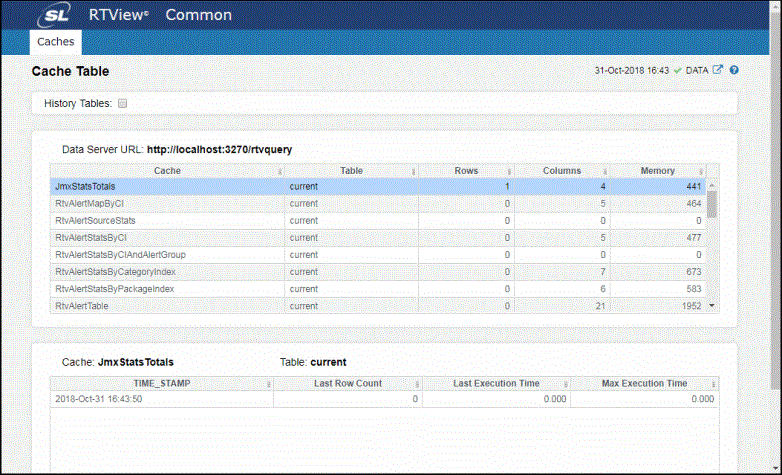Viewport: 782px width, 475px height.
Task: Click Cache column header menu icon
Action: (279, 172)
